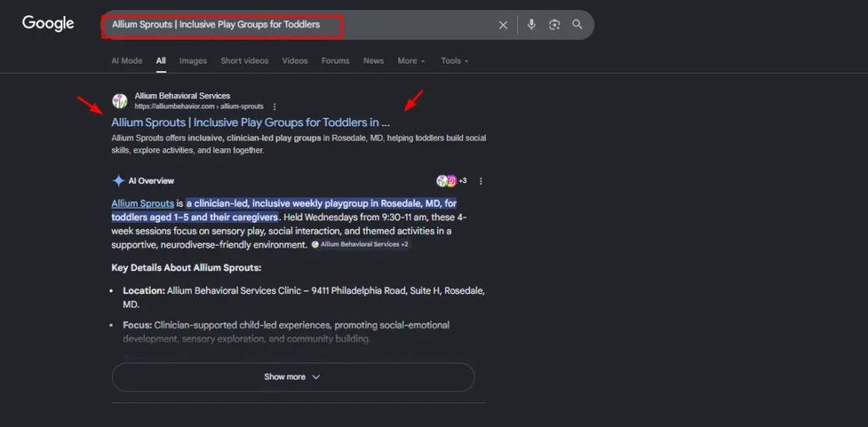Screen dimensions: 868x427
Task: Click the AI Overview source icons +3
Action: pos(451,181)
